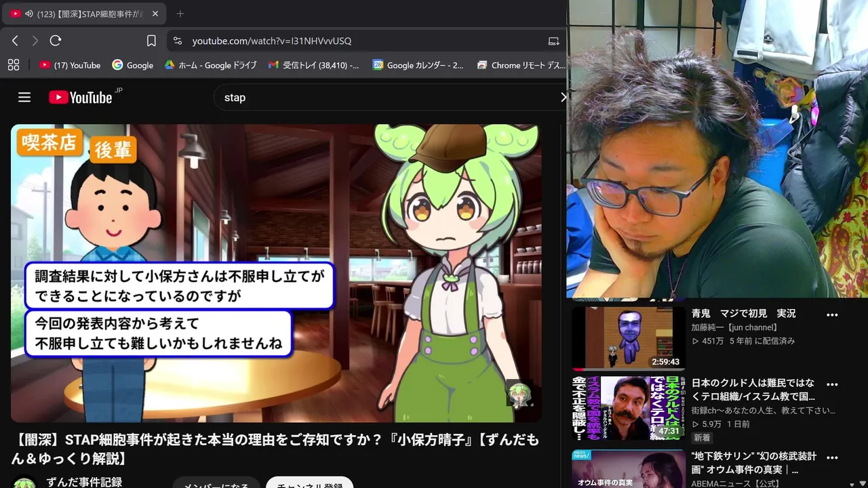Open the "地下鉄サリン" 幻の核武装計画 video title
Viewport: 868px width, 488px height.
pyautogui.click(x=753, y=463)
